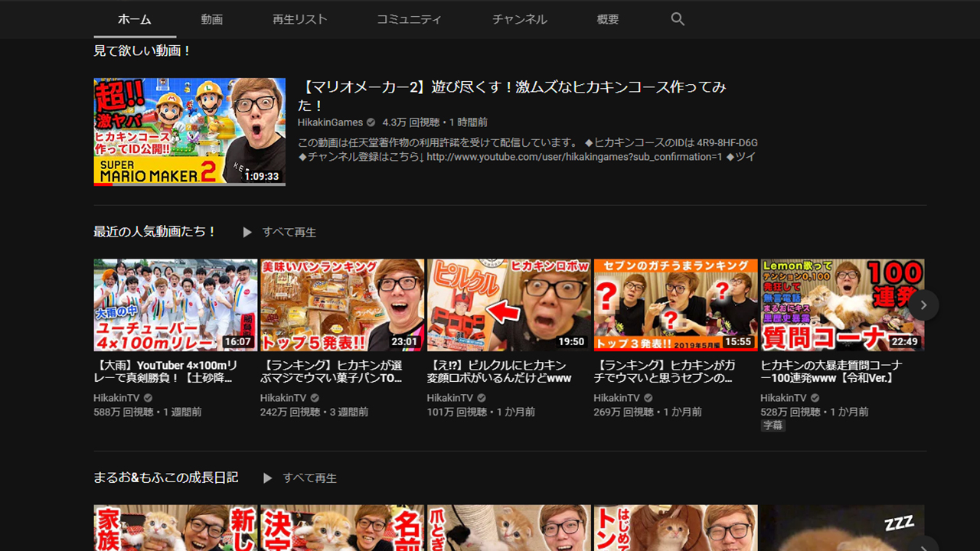Open ヒカキンの大暴走質問コーナー video title
This screenshot has width=980, height=551.
pyautogui.click(x=831, y=372)
